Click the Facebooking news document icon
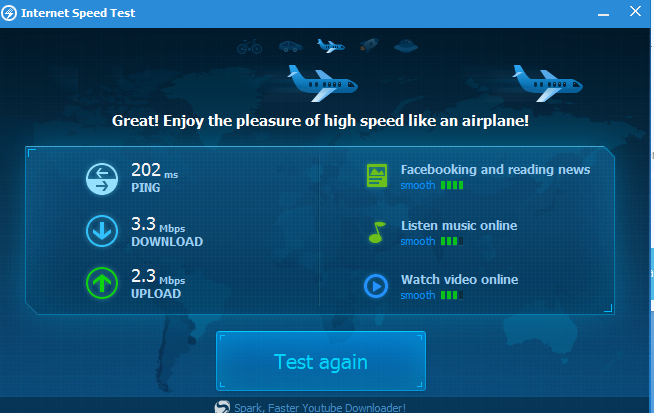 (x=377, y=176)
